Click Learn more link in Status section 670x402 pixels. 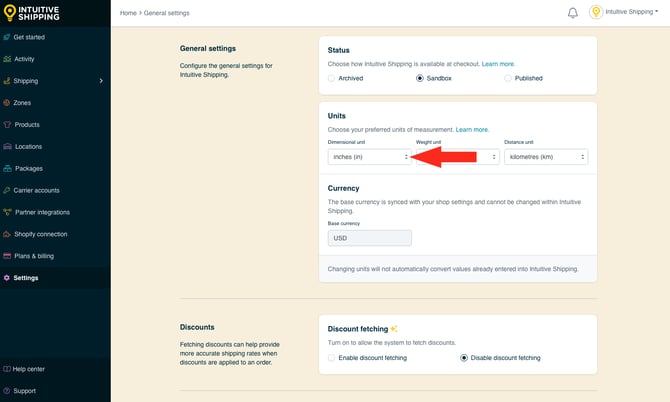[498, 64]
